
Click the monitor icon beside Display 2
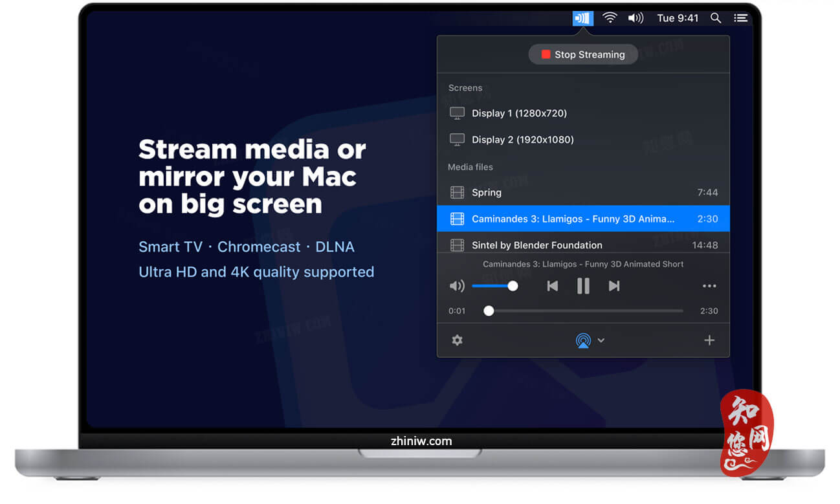coord(458,140)
